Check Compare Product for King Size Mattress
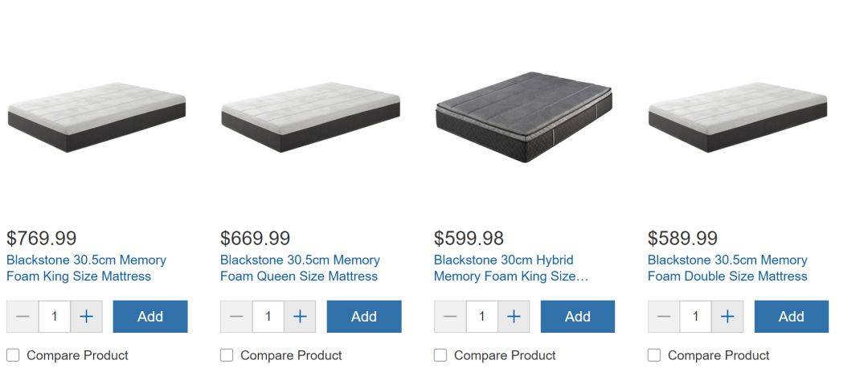 point(13,355)
